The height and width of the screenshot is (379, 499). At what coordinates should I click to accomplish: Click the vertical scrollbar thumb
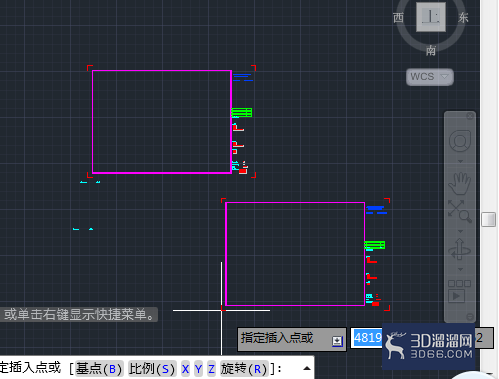(x=488, y=219)
